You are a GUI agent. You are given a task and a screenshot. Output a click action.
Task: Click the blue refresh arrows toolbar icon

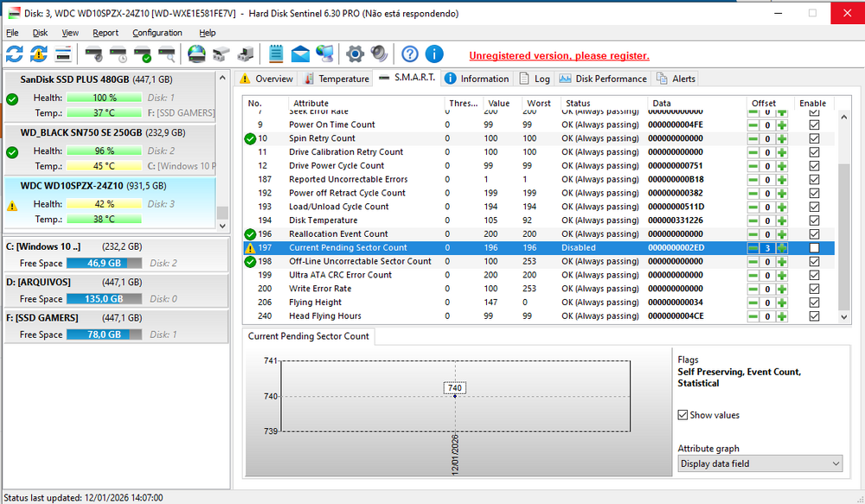click(x=15, y=54)
